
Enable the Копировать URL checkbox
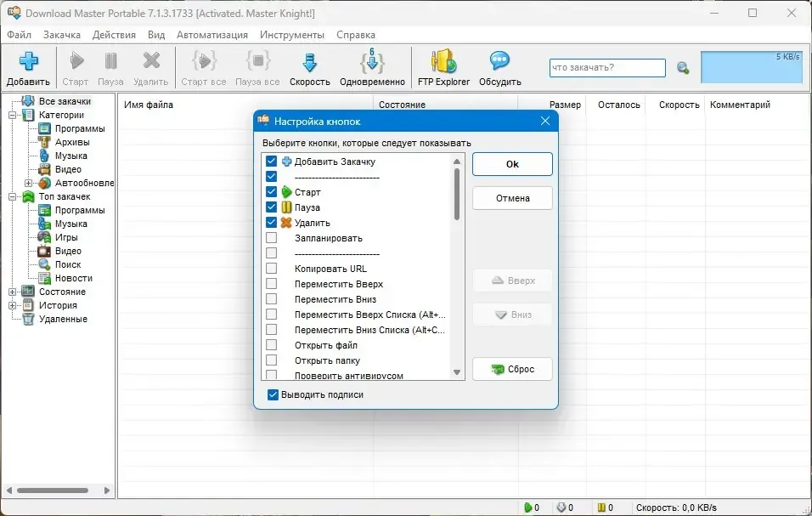point(271,269)
